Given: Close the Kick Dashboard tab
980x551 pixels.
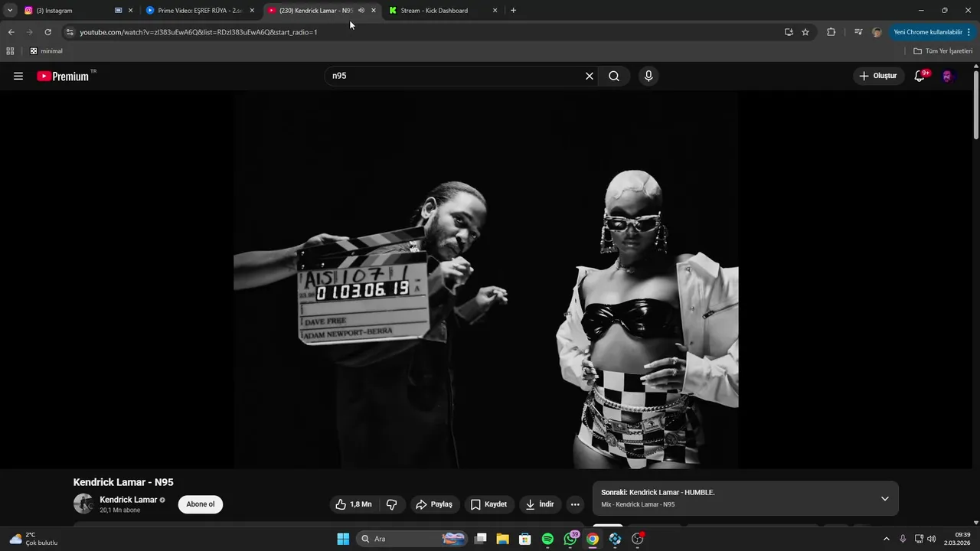Looking at the screenshot, I should click(x=495, y=11).
